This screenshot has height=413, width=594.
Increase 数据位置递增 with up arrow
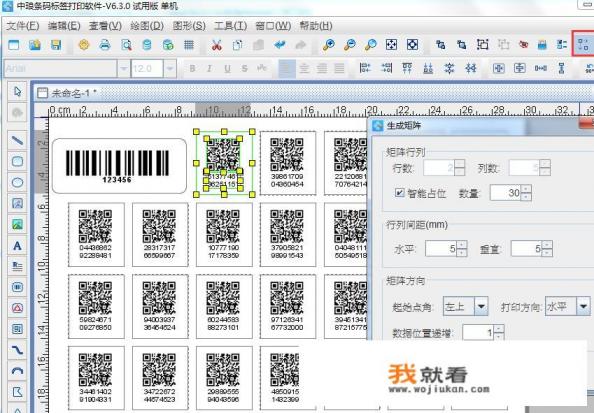[x=499, y=329]
